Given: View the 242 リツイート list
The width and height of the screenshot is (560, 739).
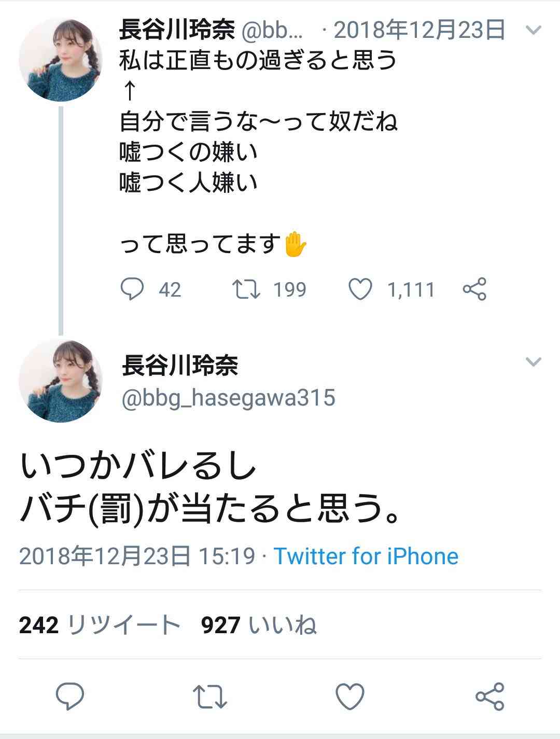Looking at the screenshot, I should pos(100,625).
